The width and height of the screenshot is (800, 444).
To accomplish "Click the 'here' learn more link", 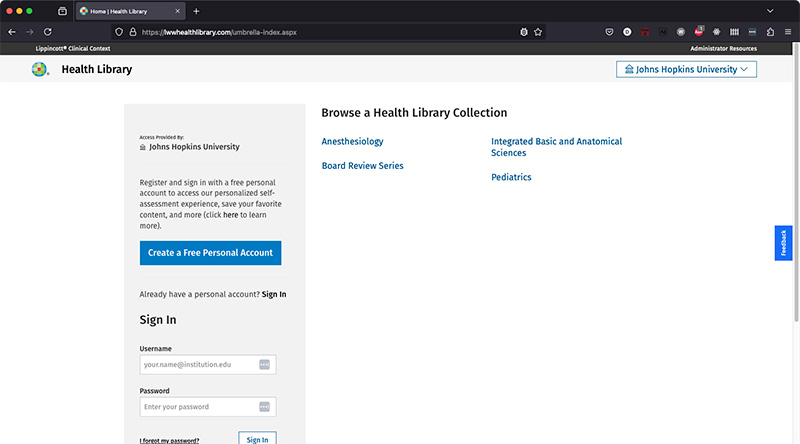I will coord(231,215).
